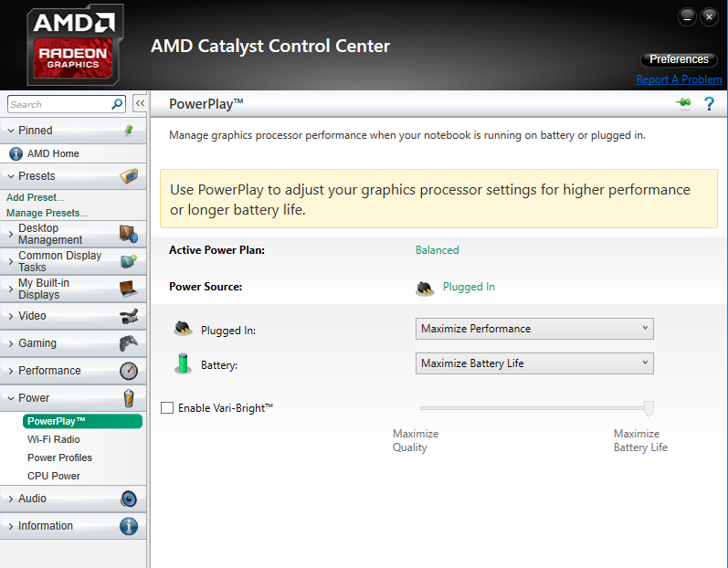Collapse the Power section
This screenshot has width=728, height=568.
(11, 398)
